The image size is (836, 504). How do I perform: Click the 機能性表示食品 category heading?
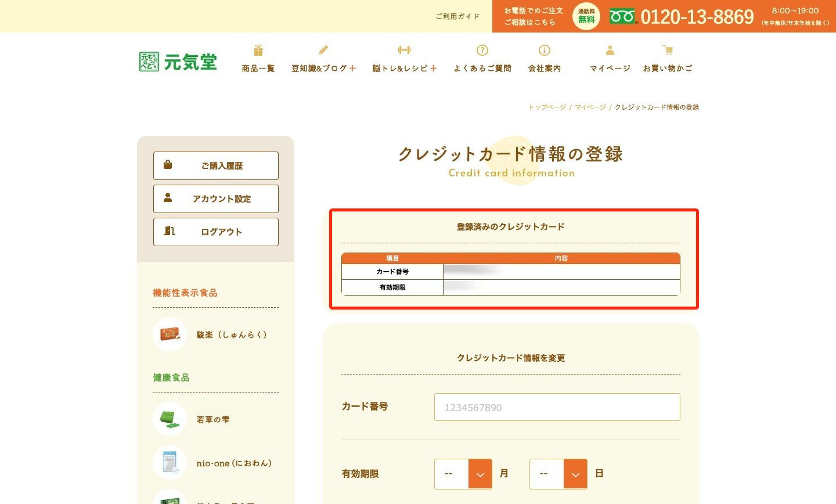(x=185, y=293)
